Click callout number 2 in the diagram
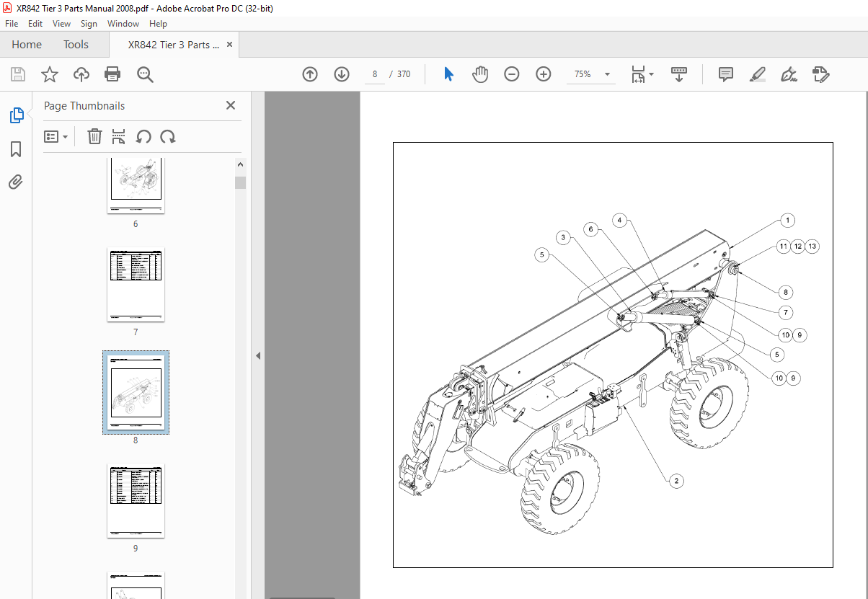This screenshot has height=599, width=868. tap(675, 481)
